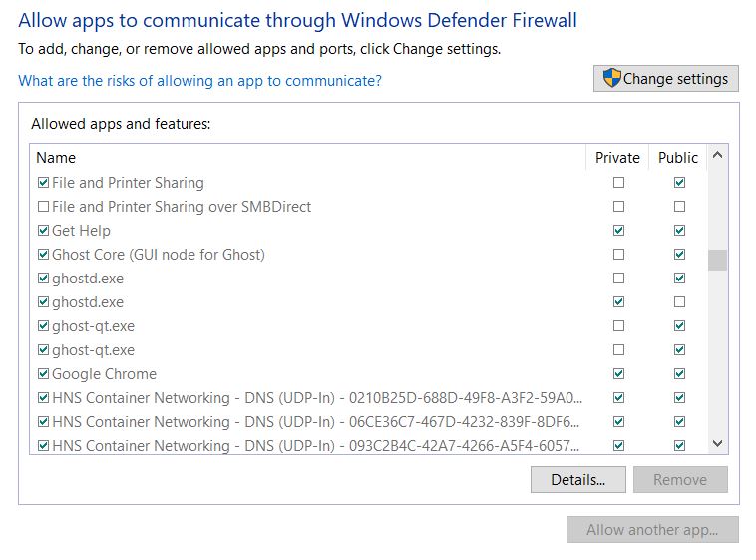
Task: Toggle the Google Chrome enabled checkbox
Action: (43, 374)
